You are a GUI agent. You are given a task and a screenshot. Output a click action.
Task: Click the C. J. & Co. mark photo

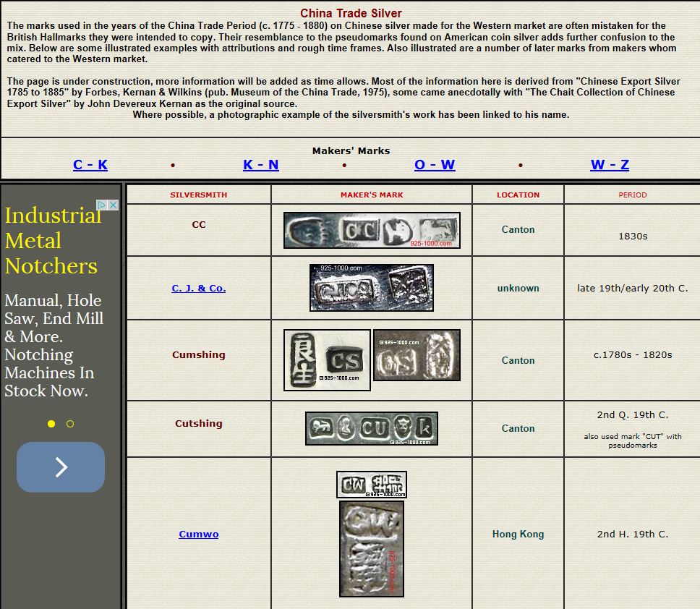[x=372, y=288]
